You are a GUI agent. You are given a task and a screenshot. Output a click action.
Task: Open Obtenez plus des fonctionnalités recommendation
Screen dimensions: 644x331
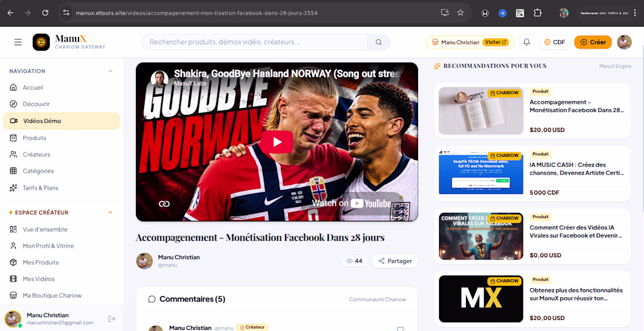click(x=532, y=299)
